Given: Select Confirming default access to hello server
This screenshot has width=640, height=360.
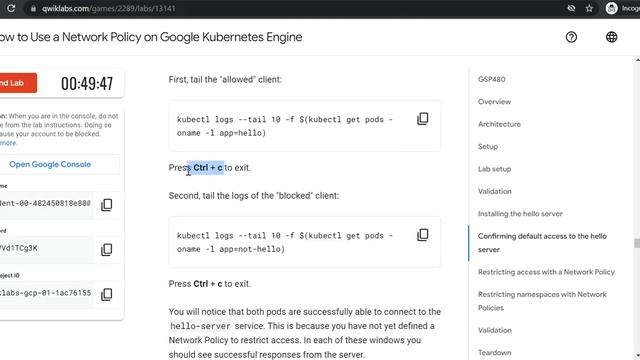Looking at the screenshot, I should point(542,243).
